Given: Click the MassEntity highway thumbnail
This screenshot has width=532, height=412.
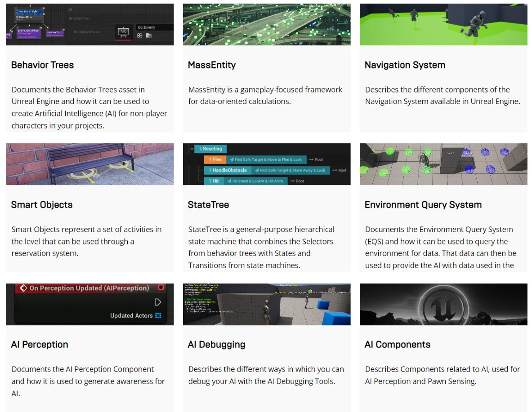Looking at the screenshot, I should [x=267, y=24].
